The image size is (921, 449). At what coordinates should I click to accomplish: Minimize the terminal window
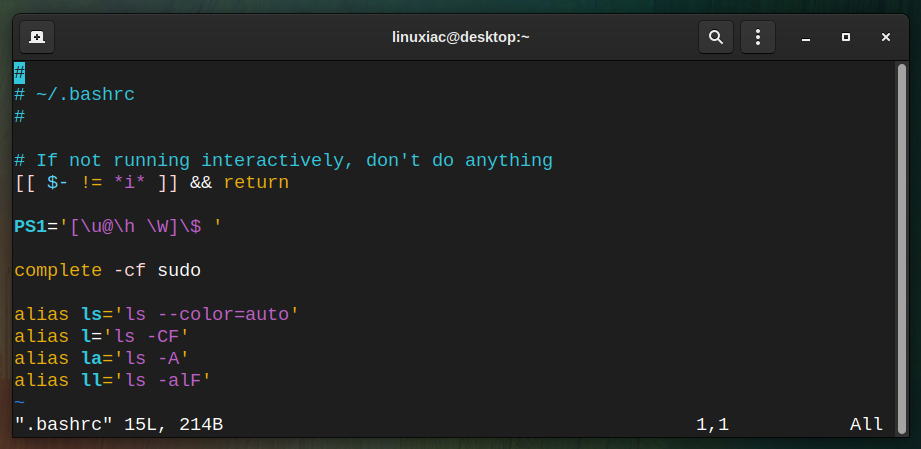pyautogui.click(x=806, y=37)
